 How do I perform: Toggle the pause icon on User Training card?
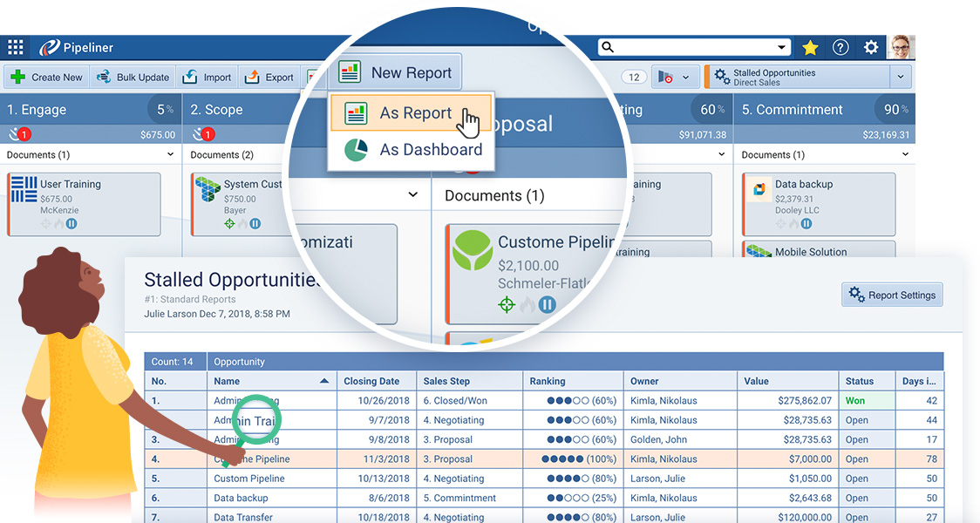pos(71,224)
